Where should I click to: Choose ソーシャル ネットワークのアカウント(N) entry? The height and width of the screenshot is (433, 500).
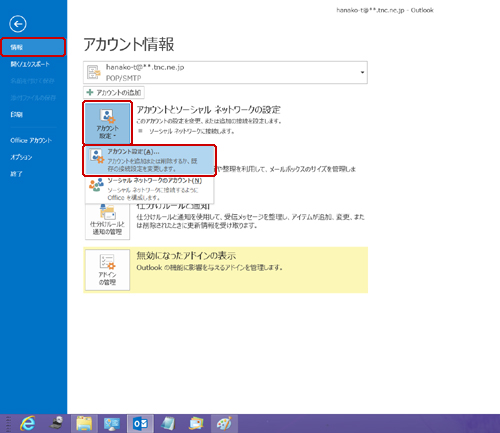(x=149, y=189)
